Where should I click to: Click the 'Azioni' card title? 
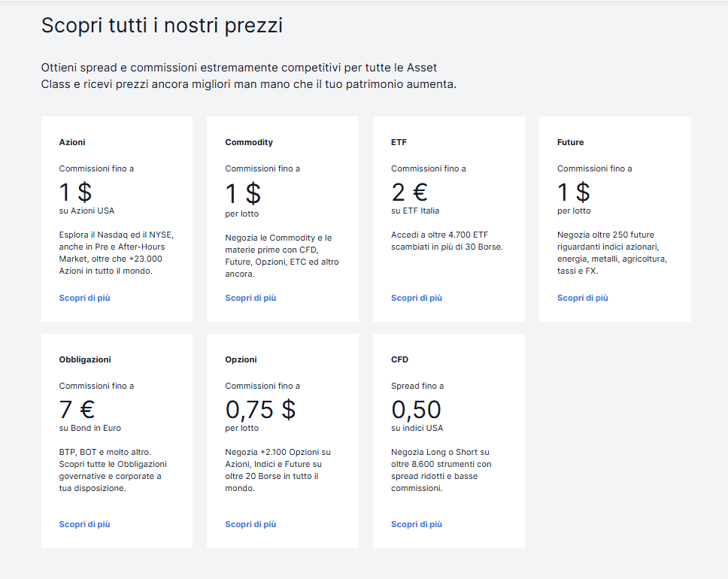coord(72,142)
